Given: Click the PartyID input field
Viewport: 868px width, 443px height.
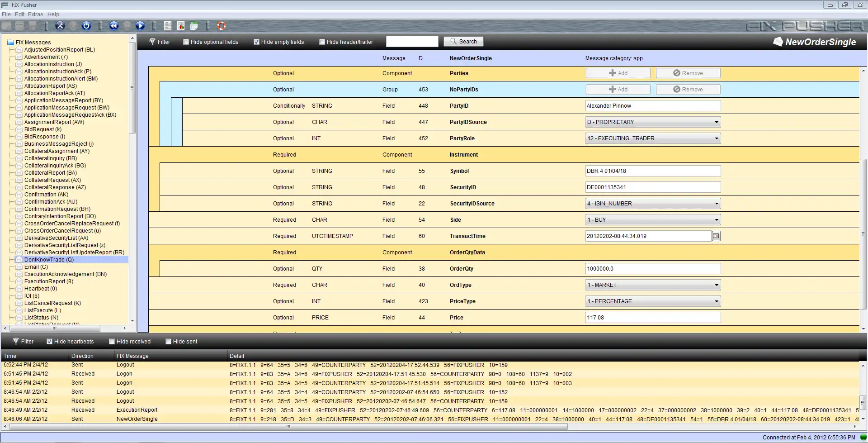Looking at the screenshot, I should tap(653, 106).
